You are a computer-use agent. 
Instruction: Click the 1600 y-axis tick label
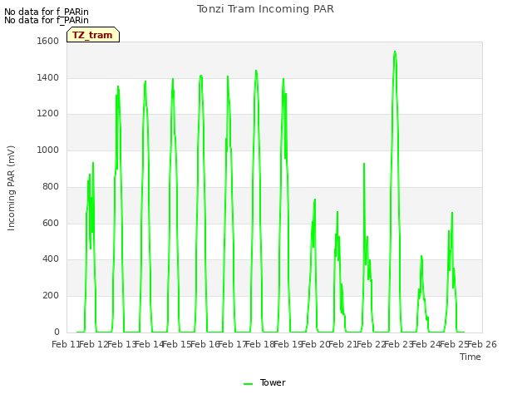point(48,41)
